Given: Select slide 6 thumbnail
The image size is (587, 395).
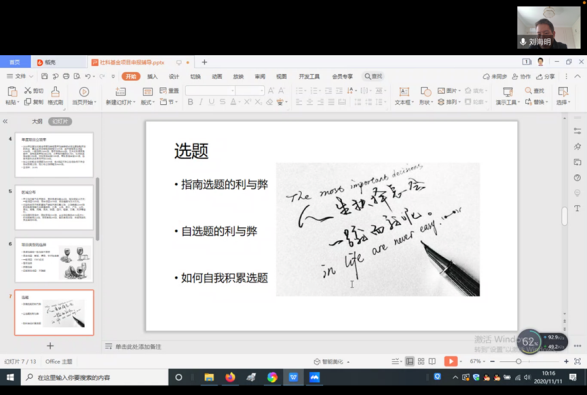Looking at the screenshot, I should (x=54, y=260).
